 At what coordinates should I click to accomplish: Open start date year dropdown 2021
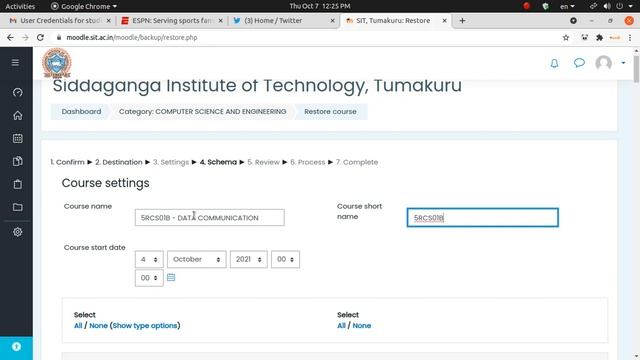click(x=249, y=259)
